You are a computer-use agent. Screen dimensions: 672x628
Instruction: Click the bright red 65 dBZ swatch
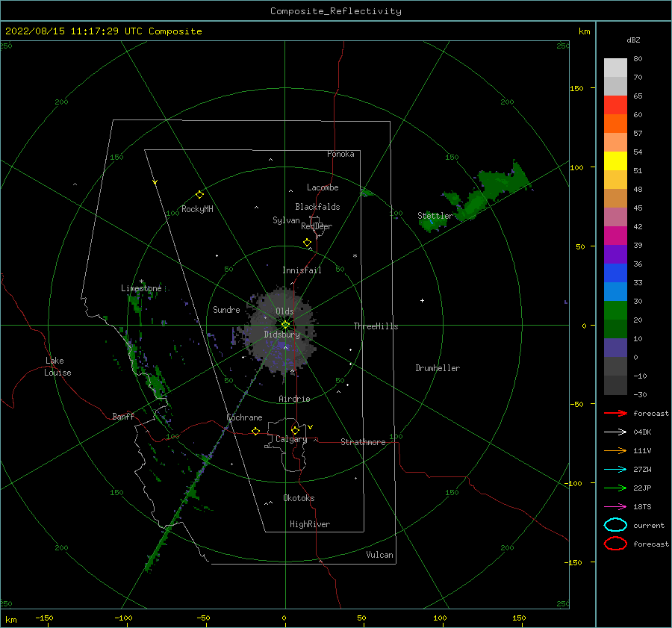pos(615,105)
